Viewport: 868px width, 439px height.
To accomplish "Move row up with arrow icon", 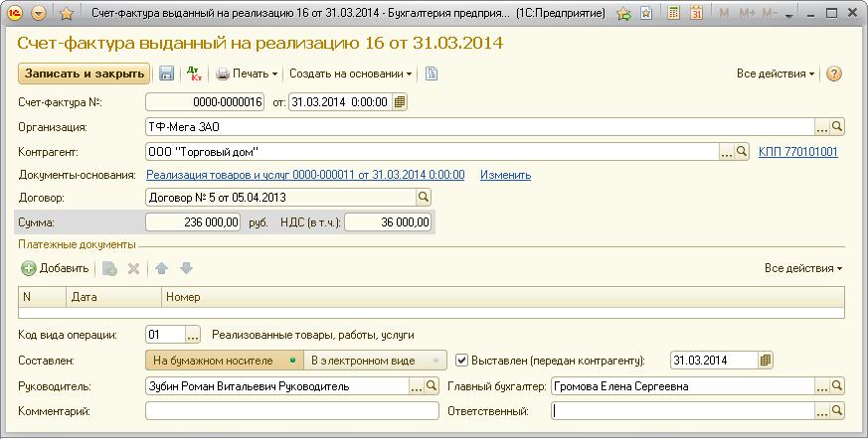I will tap(162, 269).
